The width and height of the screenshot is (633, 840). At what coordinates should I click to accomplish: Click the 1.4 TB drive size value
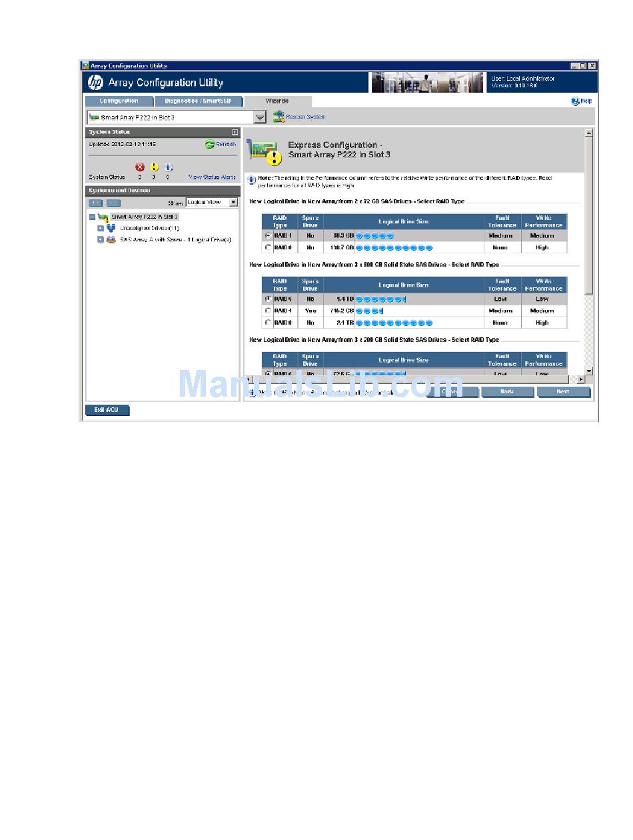(345, 299)
